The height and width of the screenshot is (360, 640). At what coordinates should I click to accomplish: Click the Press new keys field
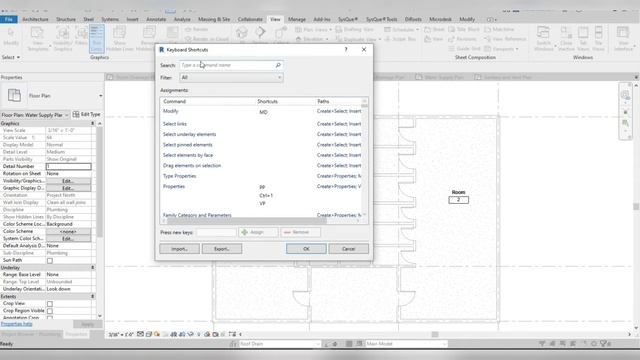(x=216, y=232)
